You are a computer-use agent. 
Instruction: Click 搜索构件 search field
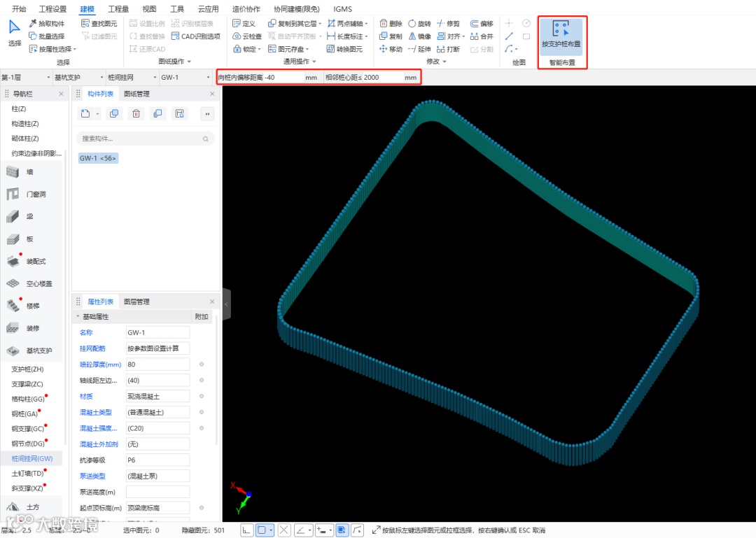145,139
